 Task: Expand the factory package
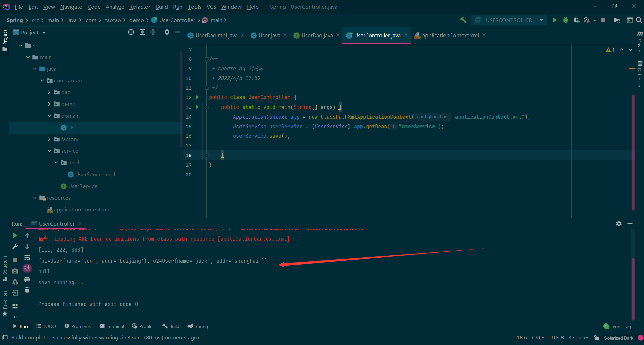point(49,139)
